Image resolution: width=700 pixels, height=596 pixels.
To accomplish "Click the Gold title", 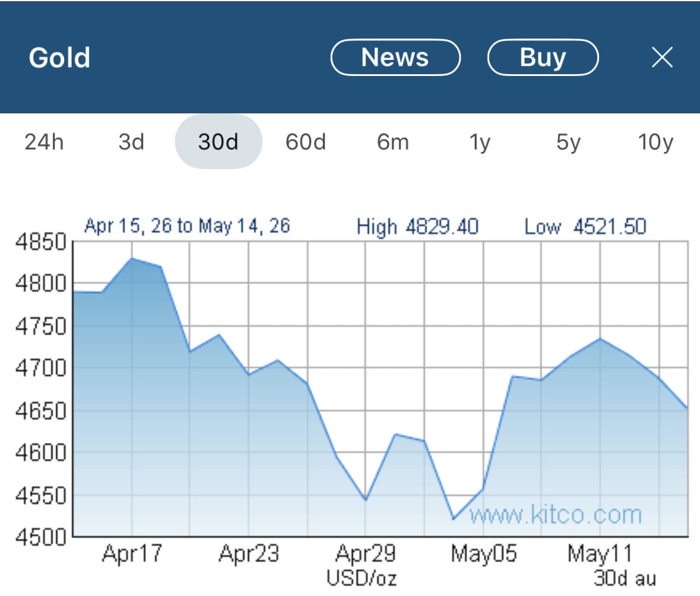I will click(x=59, y=58).
